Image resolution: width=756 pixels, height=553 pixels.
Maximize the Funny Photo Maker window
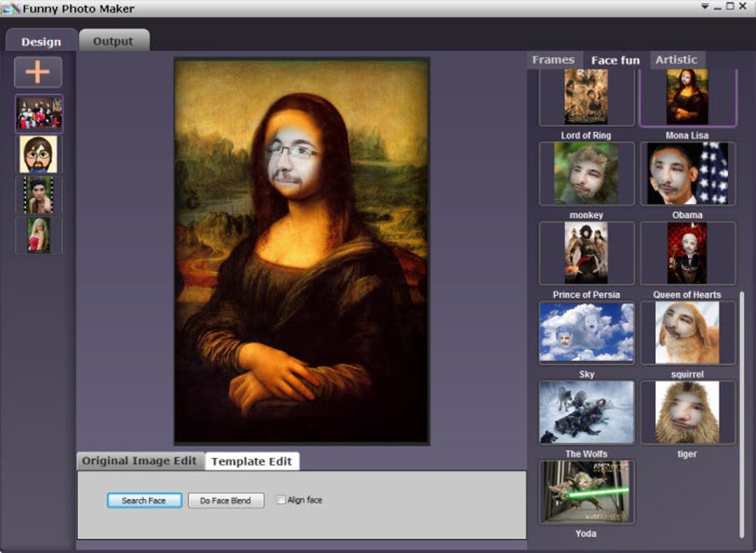(x=731, y=6)
